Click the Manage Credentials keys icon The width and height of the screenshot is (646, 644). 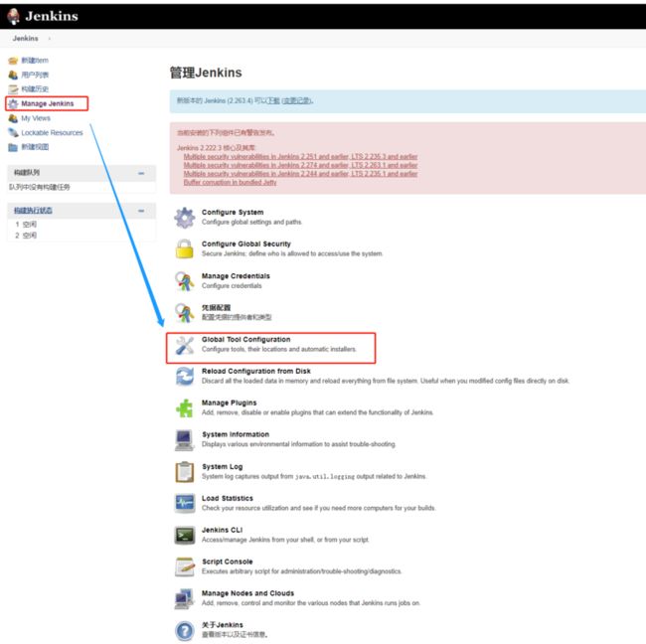pyautogui.click(x=185, y=281)
